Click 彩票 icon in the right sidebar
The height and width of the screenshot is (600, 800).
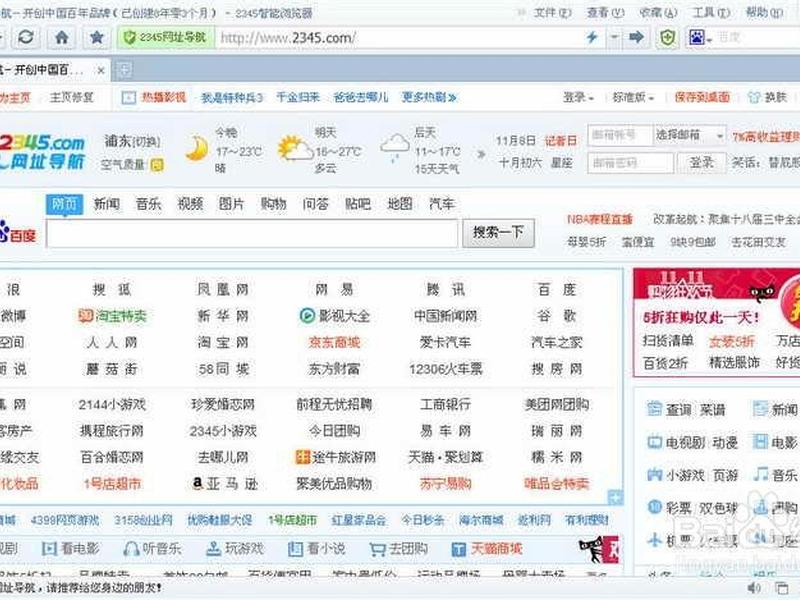coord(654,507)
